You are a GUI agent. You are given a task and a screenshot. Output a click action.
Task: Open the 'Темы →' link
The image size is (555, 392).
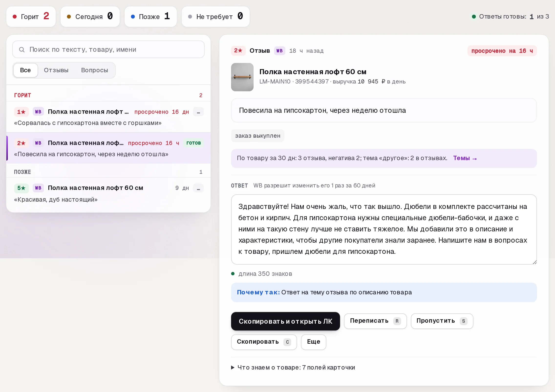[x=465, y=158]
